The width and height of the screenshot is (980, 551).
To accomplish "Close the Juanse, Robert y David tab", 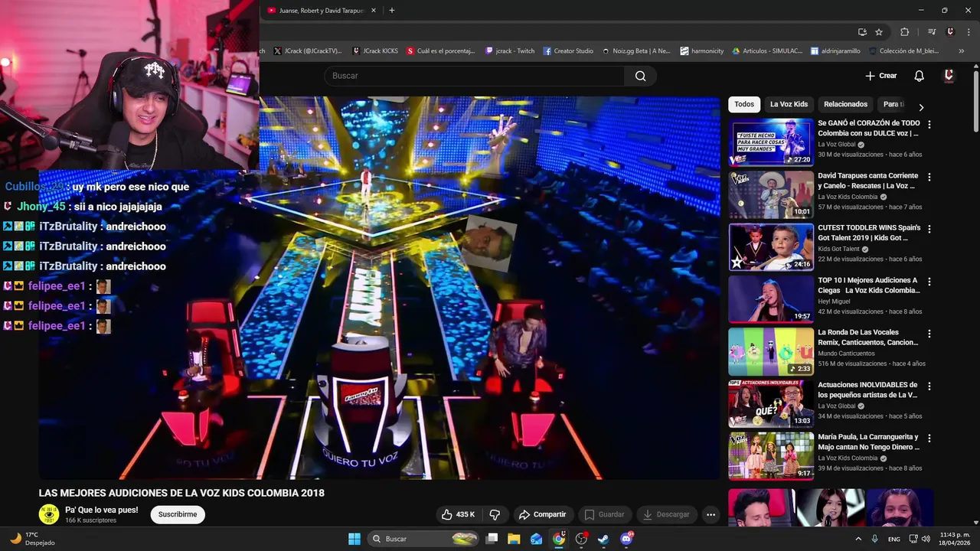I will (374, 11).
